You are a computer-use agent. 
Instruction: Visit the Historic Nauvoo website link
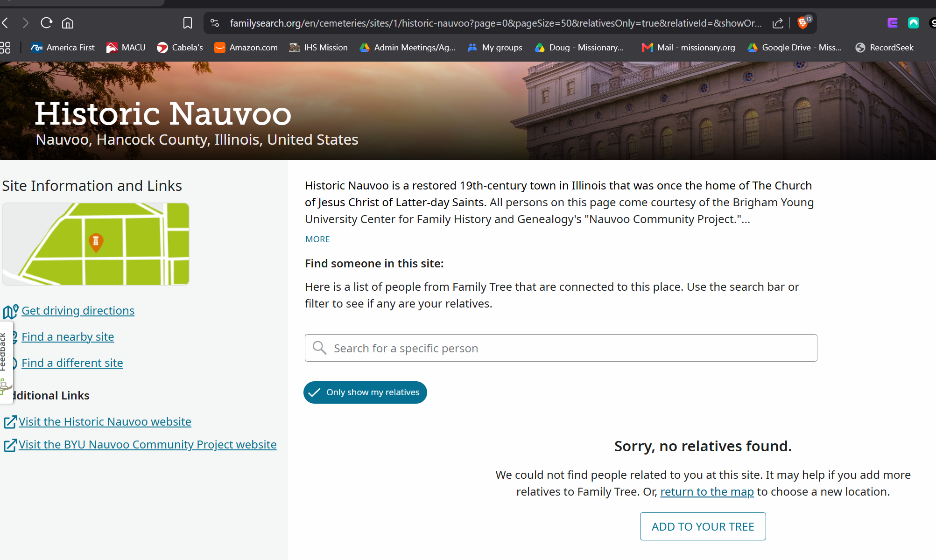(x=105, y=422)
